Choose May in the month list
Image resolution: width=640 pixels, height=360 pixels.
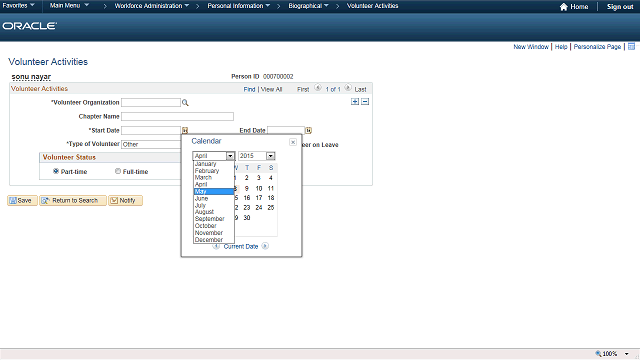(213, 191)
